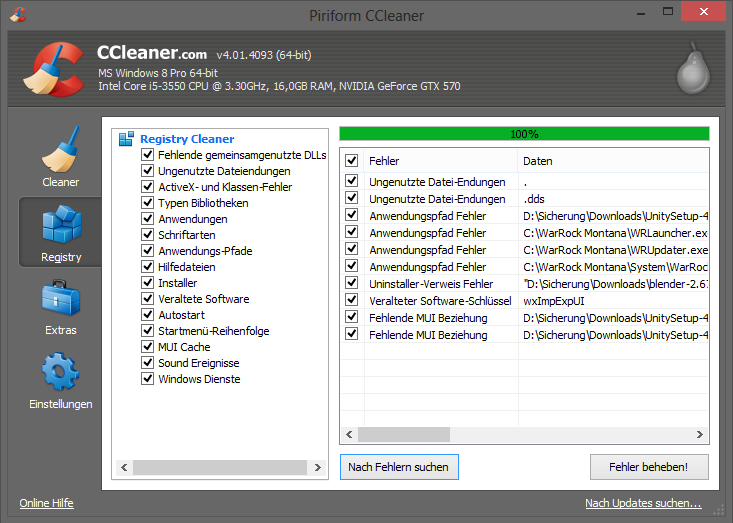Viewport: 733px width, 523px height.
Task: Click the CCleaner title bar app icon
Action: [18, 14]
